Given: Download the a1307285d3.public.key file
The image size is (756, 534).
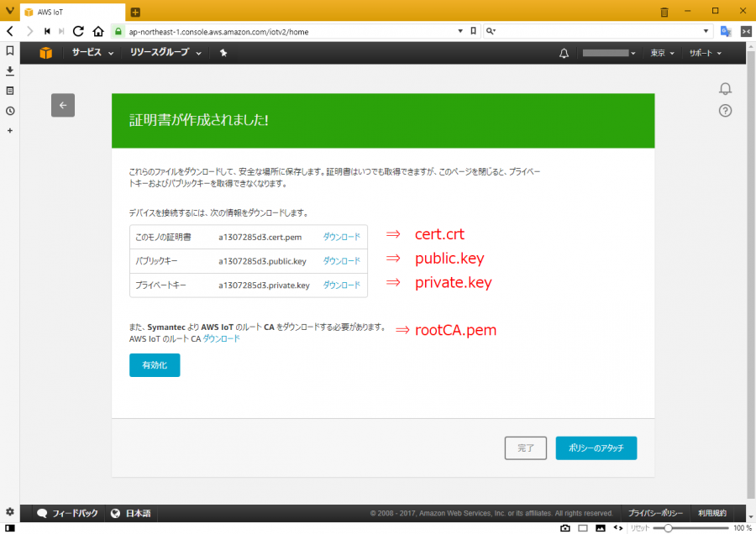Looking at the screenshot, I should click(x=341, y=261).
